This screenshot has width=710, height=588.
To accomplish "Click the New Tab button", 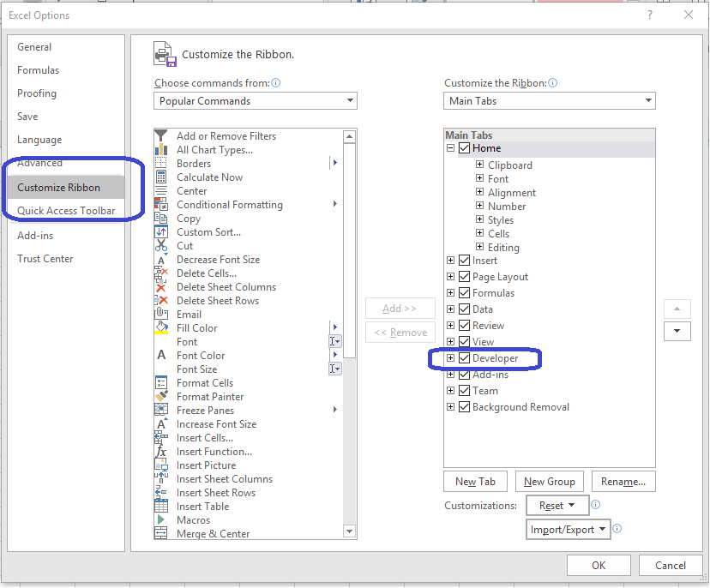I will tap(475, 481).
